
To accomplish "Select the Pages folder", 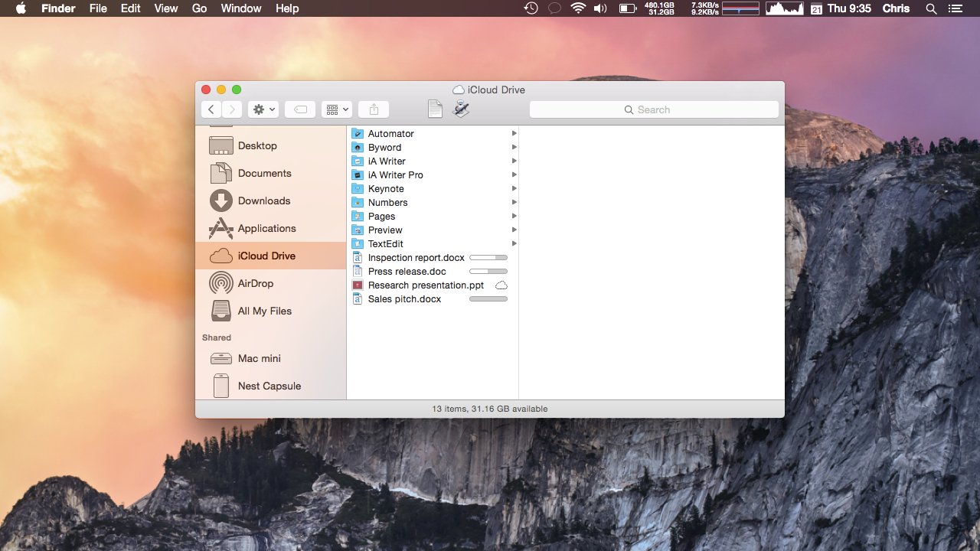I will point(433,216).
